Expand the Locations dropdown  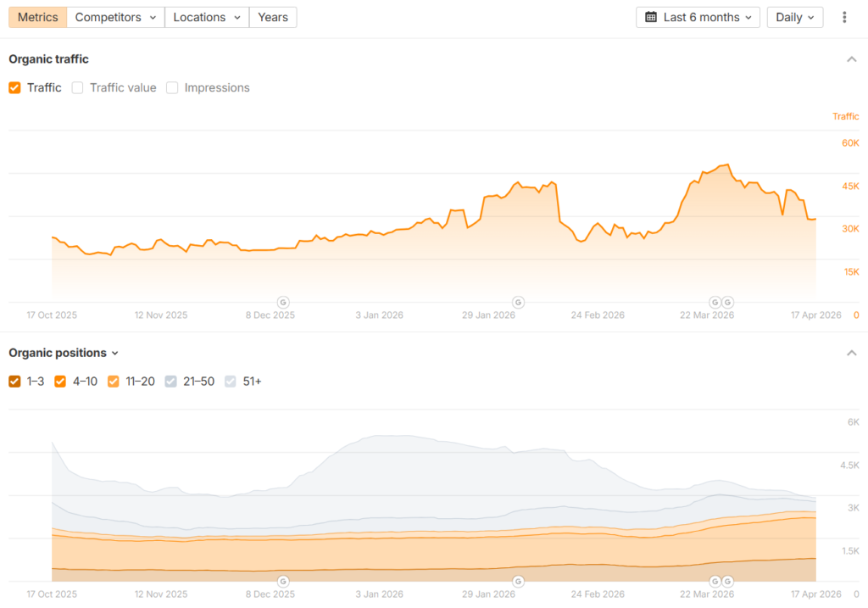[x=206, y=17]
